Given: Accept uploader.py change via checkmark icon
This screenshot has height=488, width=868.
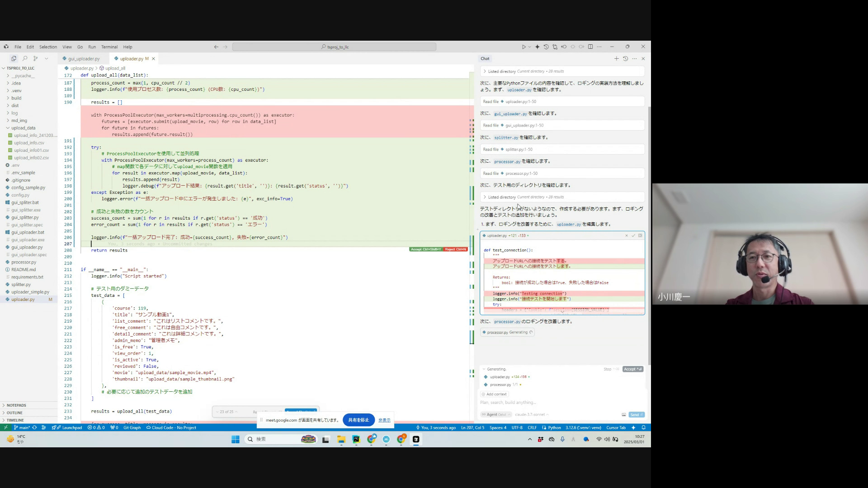Looking at the screenshot, I should (633, 235).
